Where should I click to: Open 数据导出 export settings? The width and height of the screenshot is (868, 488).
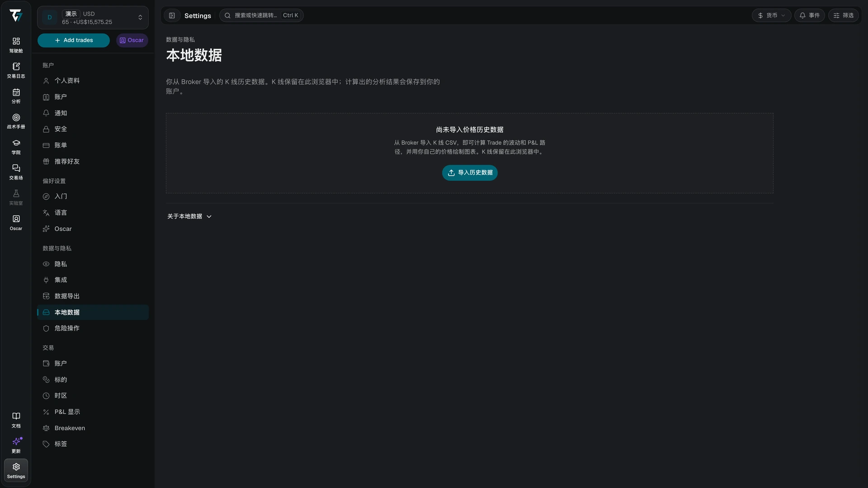[x=93, y=296]
